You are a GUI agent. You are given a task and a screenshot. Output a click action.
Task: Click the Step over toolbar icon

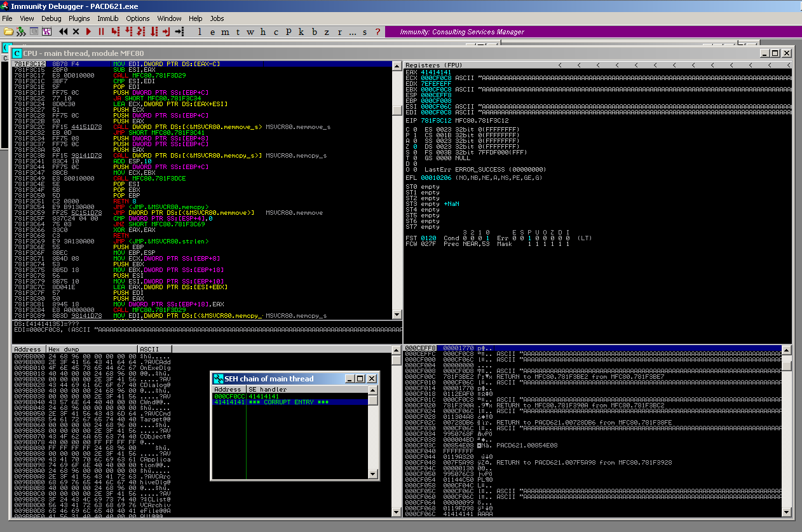click(128, 31)
